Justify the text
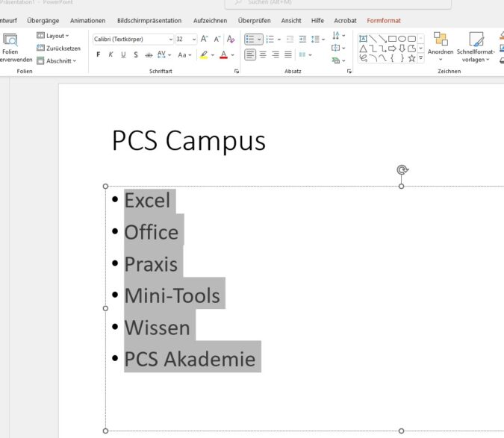 (x=288, y=55)
